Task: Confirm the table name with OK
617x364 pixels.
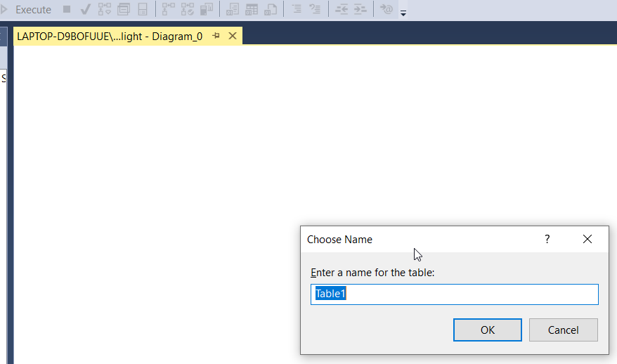Action: [x=487, y=330]
